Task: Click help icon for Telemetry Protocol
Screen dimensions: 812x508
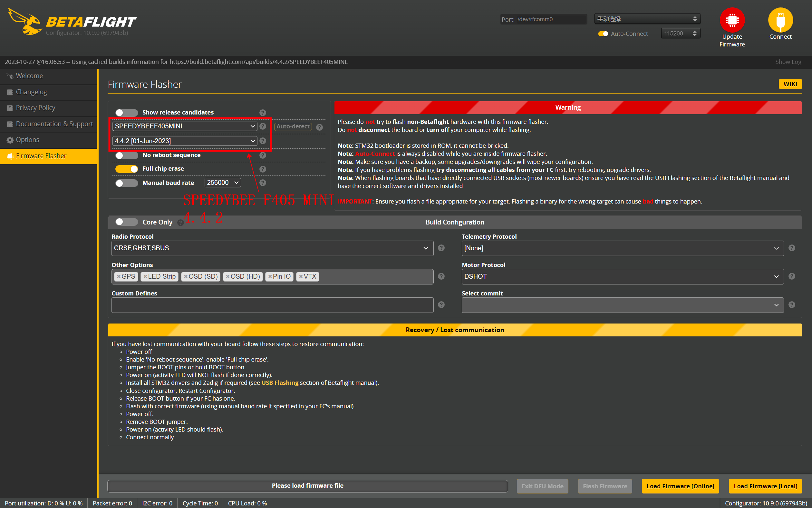Action: pyautogui.click(x=791, y=248)
